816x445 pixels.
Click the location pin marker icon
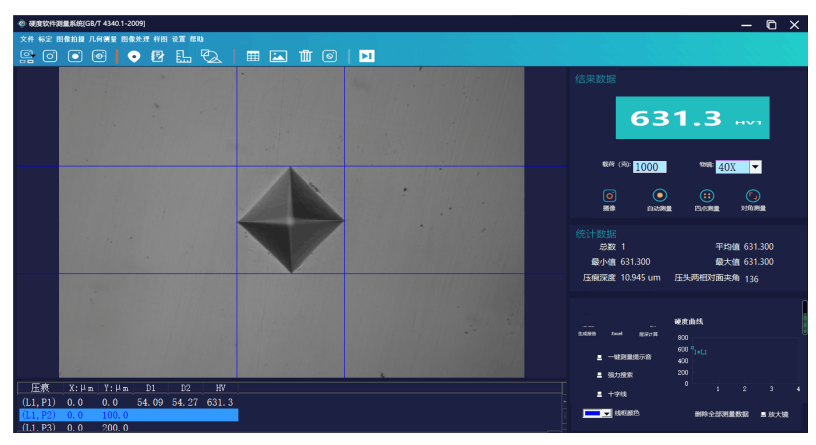(134, 56)
